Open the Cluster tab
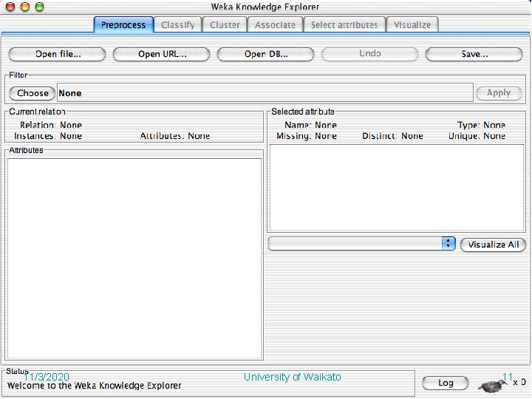 [x=225, y=25]
